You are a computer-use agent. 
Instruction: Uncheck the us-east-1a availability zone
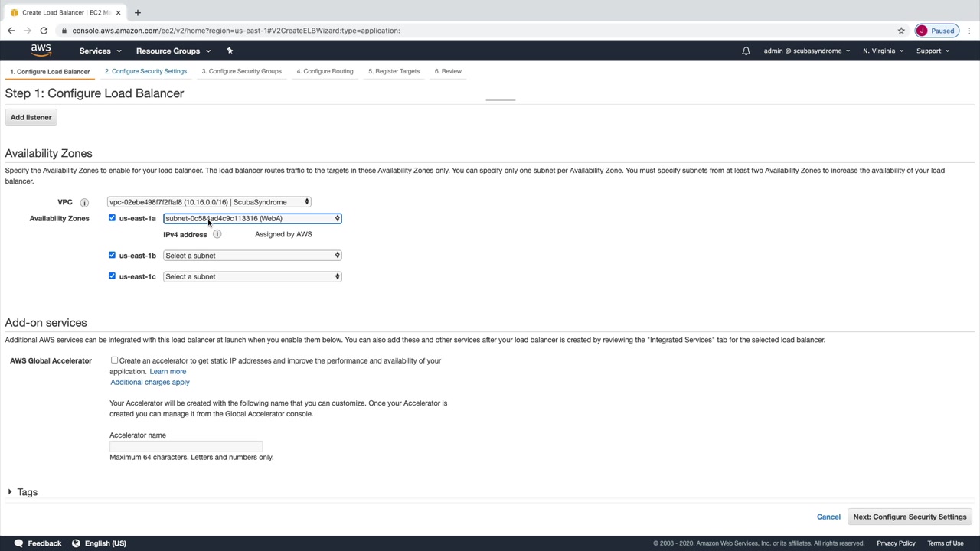pyautogui.click(x=112, y=218)
